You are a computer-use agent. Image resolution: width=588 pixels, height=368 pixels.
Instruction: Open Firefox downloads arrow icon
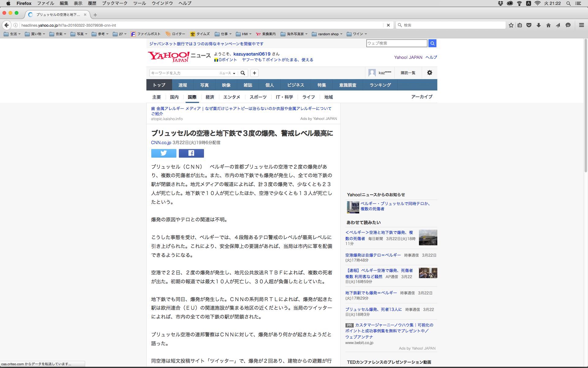539,25
